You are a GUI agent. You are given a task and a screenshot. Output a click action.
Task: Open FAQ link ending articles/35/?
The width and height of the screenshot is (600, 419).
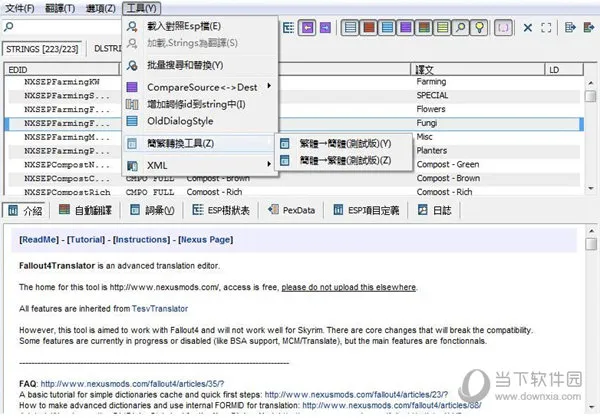tap(132, 384)
